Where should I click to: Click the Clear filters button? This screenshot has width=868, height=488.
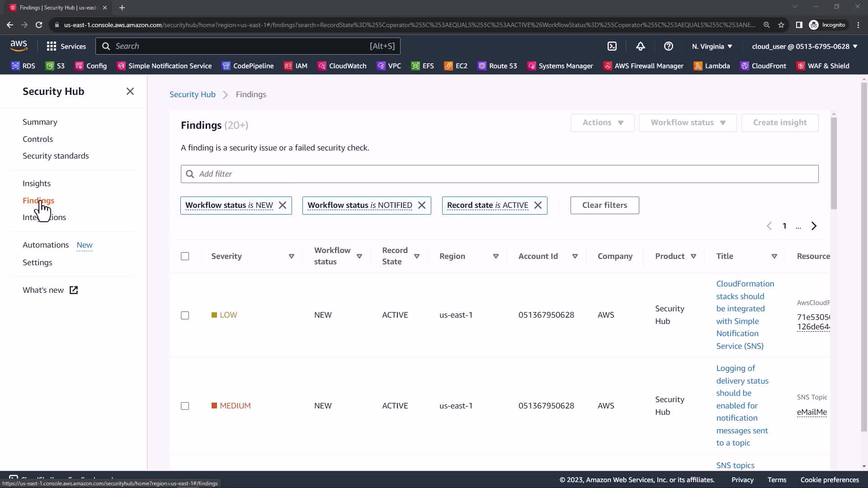(604, 205)
